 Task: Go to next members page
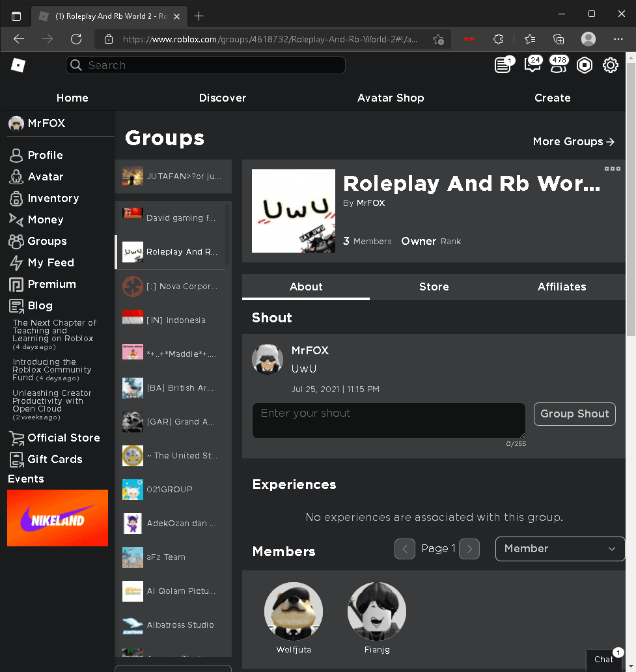click(x=469, y=548)
